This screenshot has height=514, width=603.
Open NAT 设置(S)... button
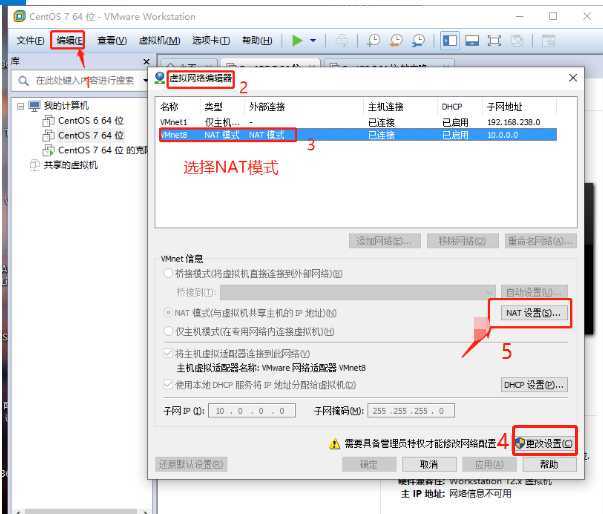[533, 313]
